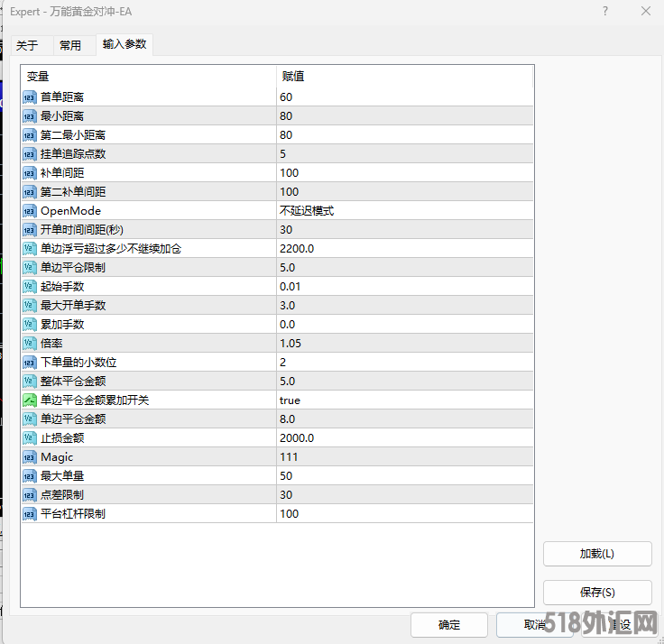Click the icon beside OpenMode

tap(30, 211)
